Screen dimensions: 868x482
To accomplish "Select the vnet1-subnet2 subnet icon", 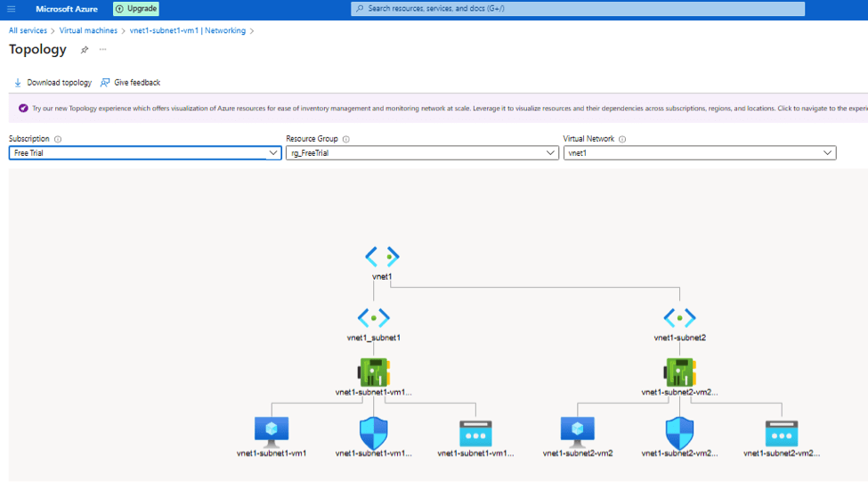I will point(679,317).
